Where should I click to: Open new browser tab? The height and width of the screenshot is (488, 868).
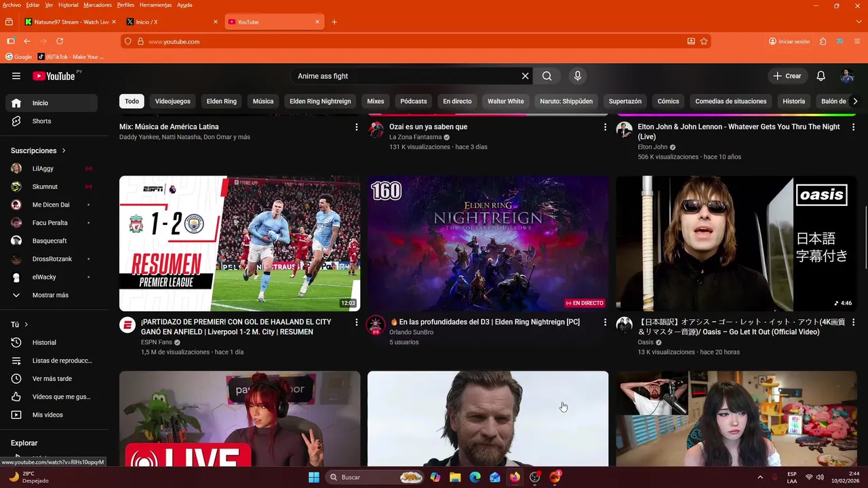coord(334,22)
